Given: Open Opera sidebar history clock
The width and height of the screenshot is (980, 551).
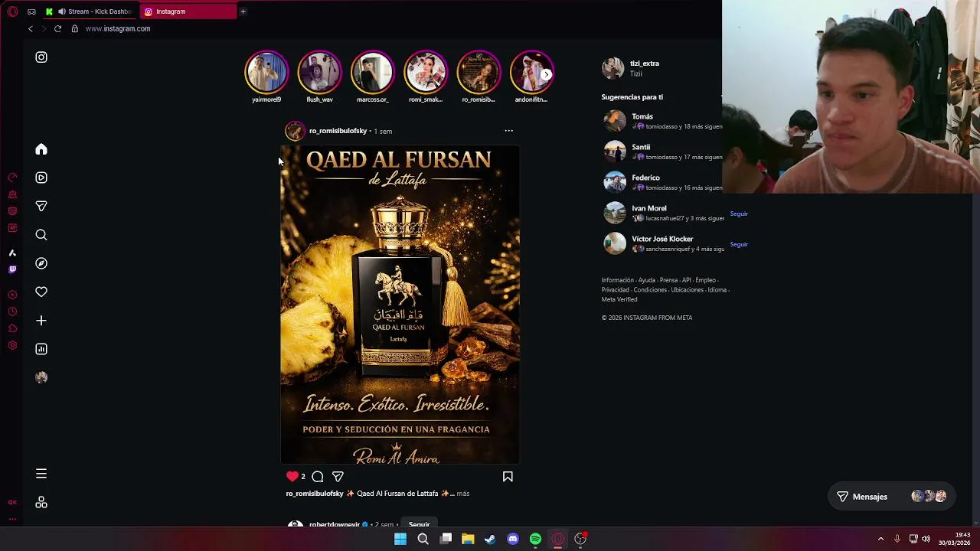Looking at the screenshot, I should click(12, 311).
